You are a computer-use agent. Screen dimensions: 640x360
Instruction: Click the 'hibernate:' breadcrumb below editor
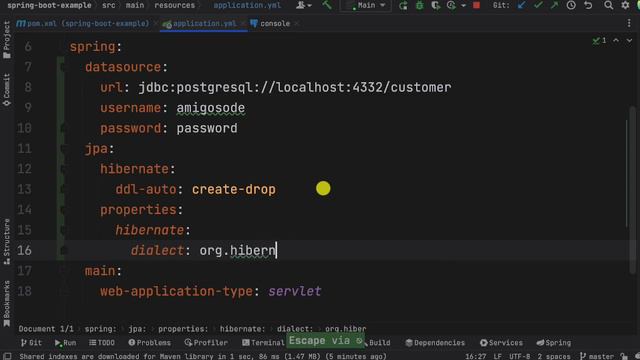tap(242, 329)
